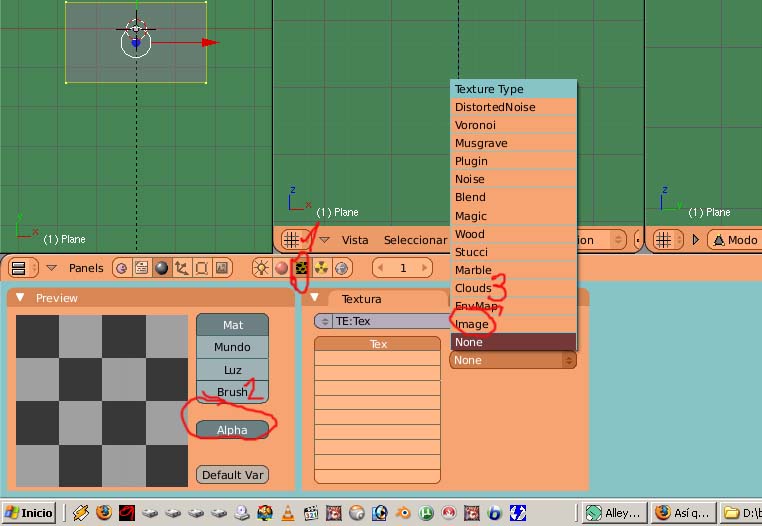Open the Shading context sphere icon
The image size is (762, 526).
(161, 268)
